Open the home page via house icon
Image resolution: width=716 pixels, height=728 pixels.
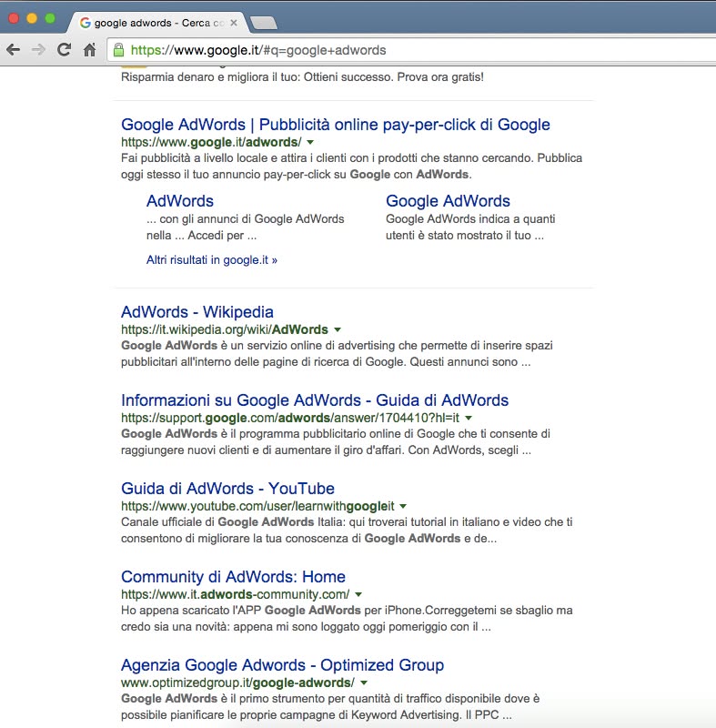[x=89, y=50]
